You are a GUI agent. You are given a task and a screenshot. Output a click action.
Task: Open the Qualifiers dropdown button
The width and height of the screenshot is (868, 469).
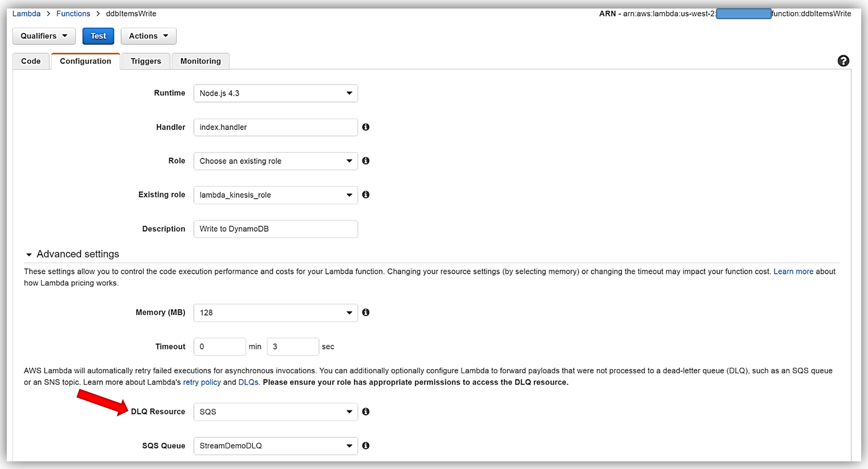click(x=44, y=36)
